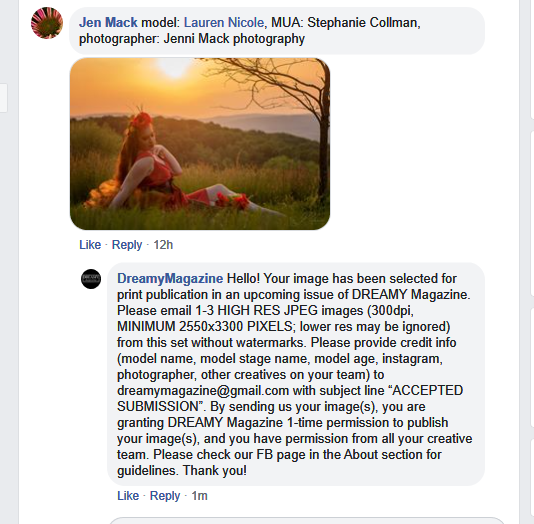Viewport: 534px width, 524px height.
Task: Open Jen Mack's flower profile picture
Action: pos(47,23)
